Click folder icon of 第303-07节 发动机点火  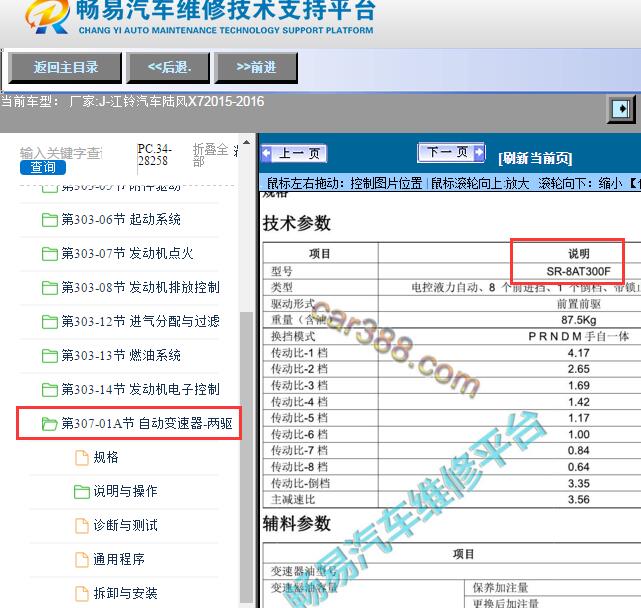(49, 254)
